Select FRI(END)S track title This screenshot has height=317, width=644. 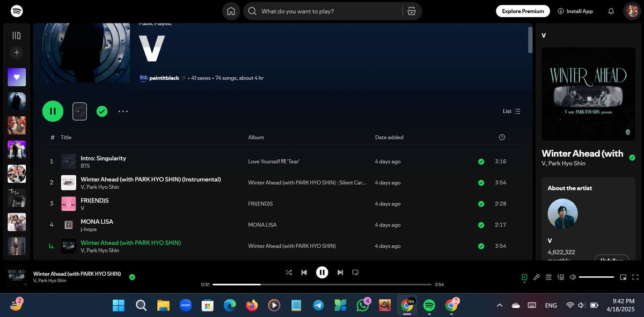(94, 201)
